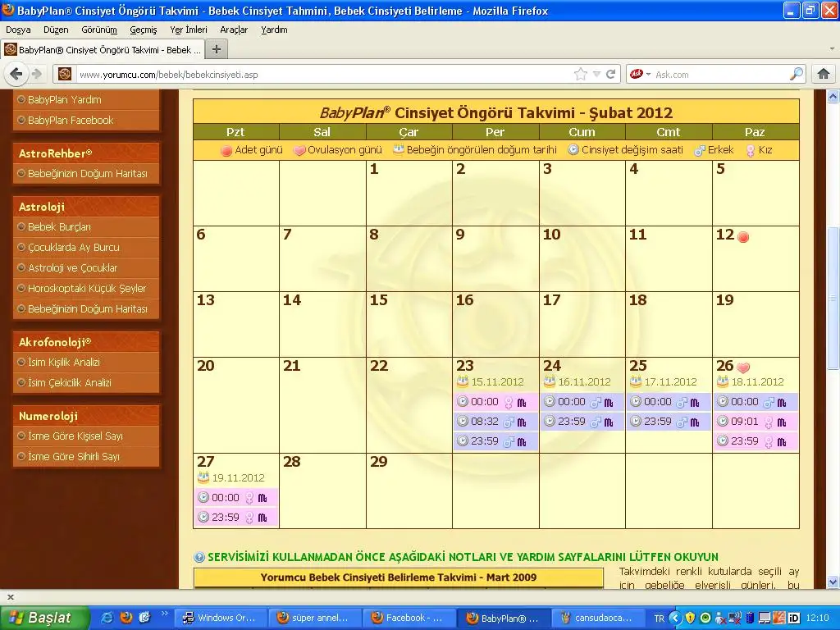The height and width of the screenshot is (630, 840).
Task: Reload the page with the refresh icon
Action: [610, 74]
